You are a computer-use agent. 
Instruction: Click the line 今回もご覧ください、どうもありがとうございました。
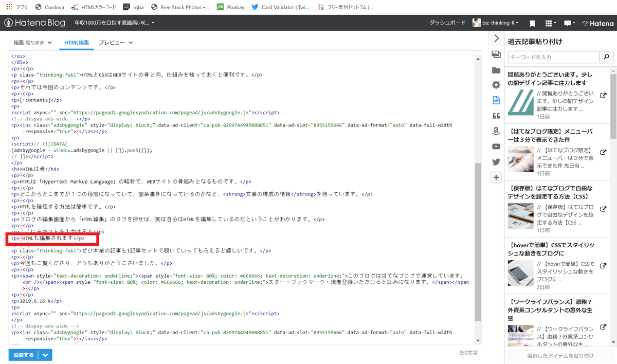point(92,263)
